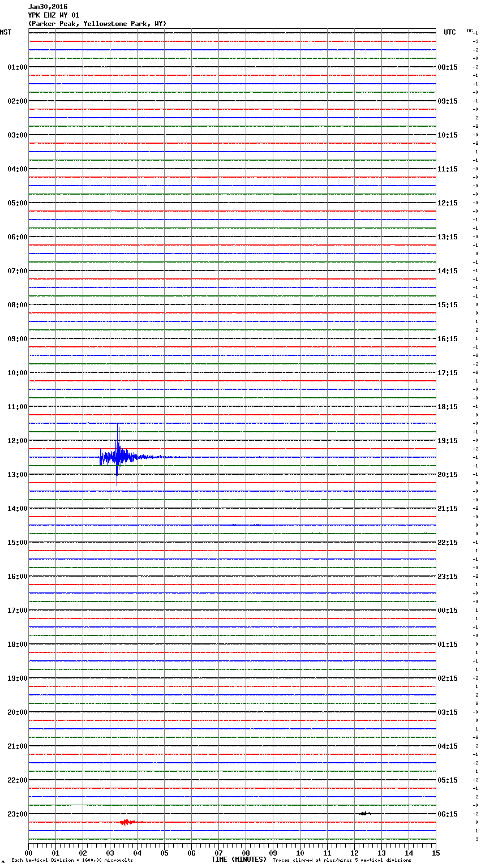Click the Each Vertical Division scale note
Screen dimensions: 481x868
click(x=72, y=861)
